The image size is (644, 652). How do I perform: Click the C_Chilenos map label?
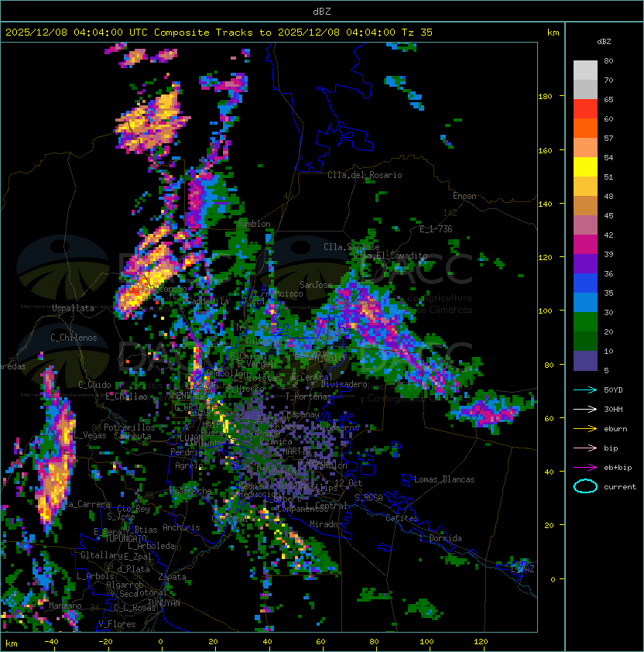(x=74, y=338)
